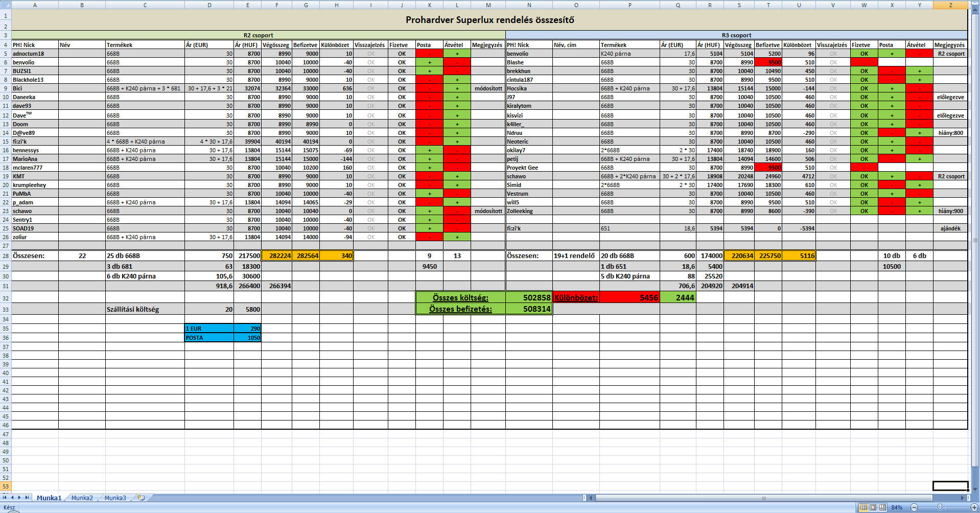This screenshot has width=980, height=513.
Task: Click the zoom out minus button
Action: [914, 507]
